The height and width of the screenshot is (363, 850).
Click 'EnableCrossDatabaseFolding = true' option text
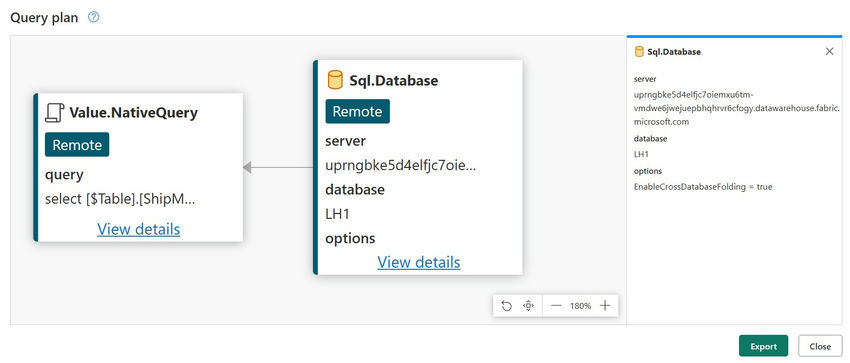tap(703, 187)
